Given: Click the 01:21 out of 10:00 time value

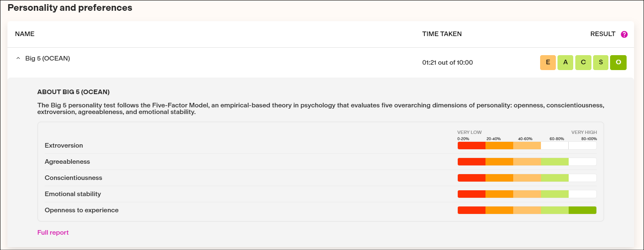Looking at the screenshot, I should [447, 63].
